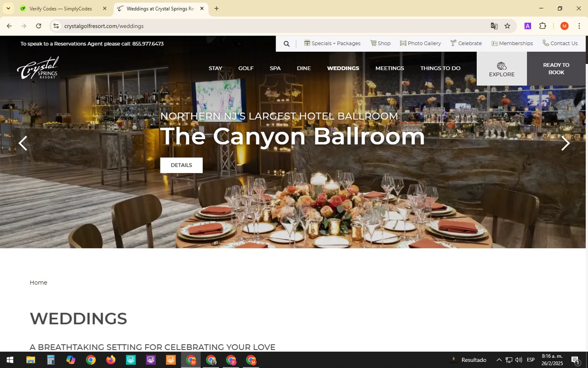
Task: Open the Contact Us link
Action: click(x=560, y=43)
